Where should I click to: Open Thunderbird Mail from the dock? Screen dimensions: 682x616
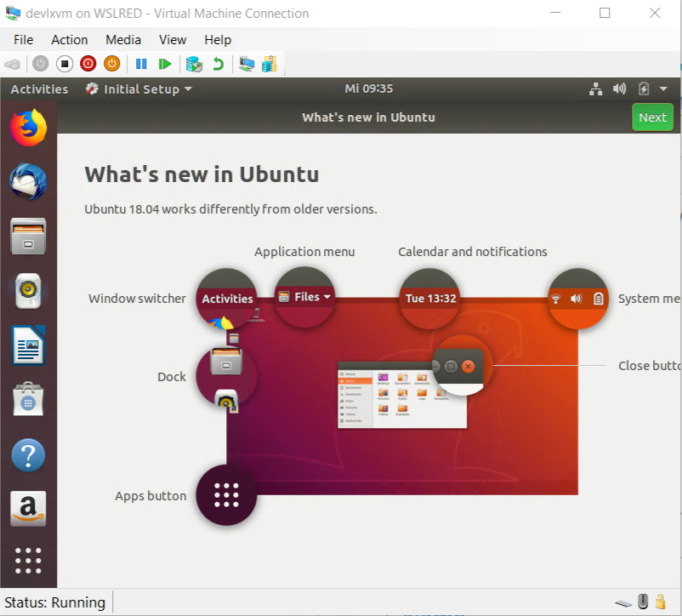click(28, 181)
